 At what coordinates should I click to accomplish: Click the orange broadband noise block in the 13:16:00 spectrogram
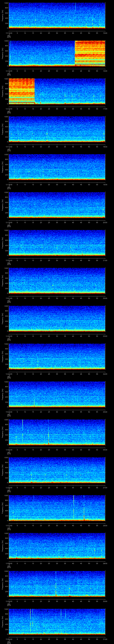point(22,91)
